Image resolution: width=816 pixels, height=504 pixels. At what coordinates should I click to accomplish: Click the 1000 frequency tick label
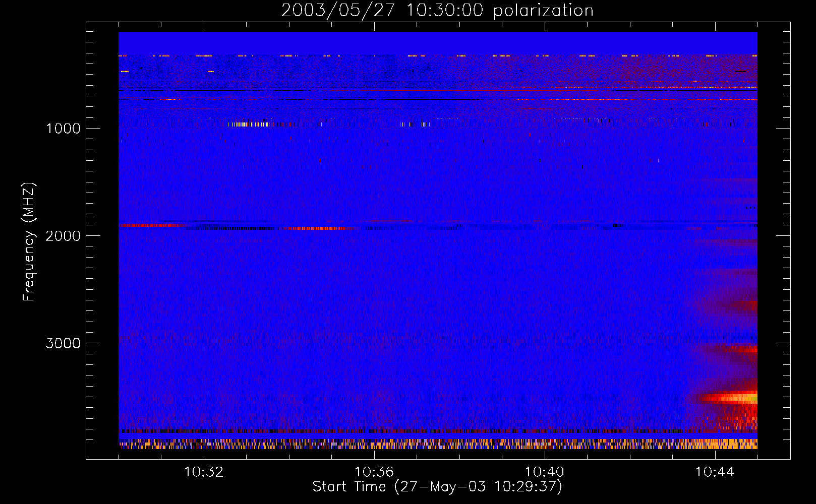[63, 129]
